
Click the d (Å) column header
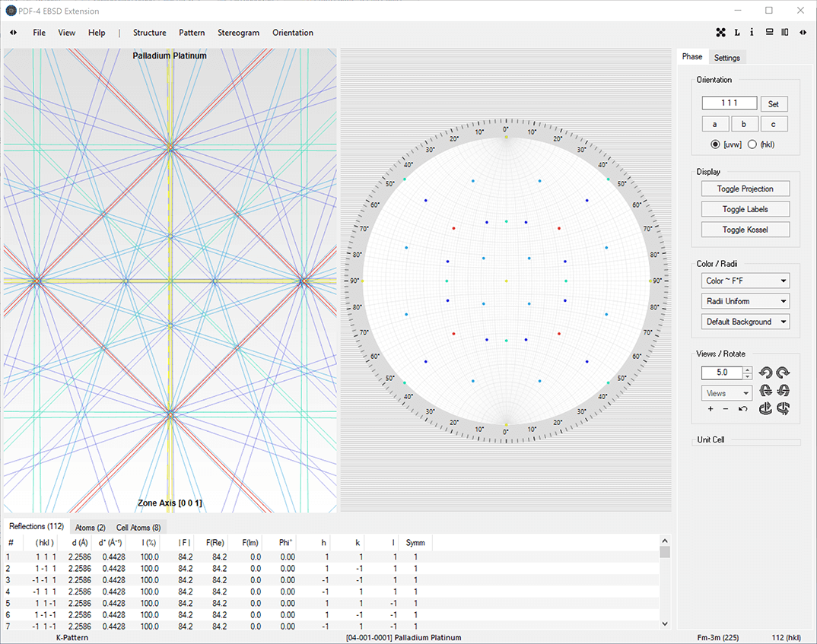point(75,542)
